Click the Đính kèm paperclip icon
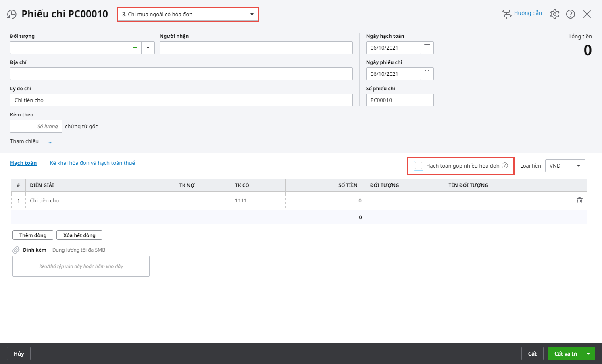 pyautogui.click(x=16, y=250)
